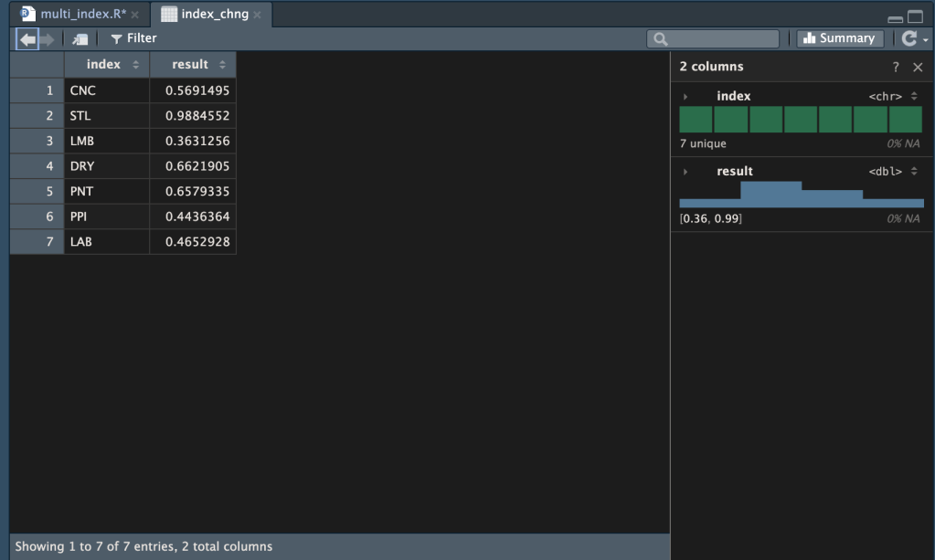Image resolution: width=935 pixels, height=560 pixels.
Task: Toggle the Filter button
Action: pyautogui.click(x=133, y=38)
